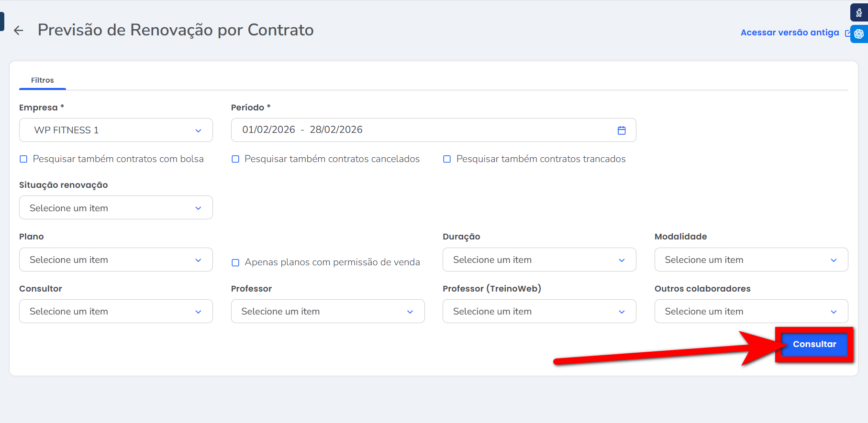Viewport: 868px width, 423px height.
Task: Select the Filtros tab
Action: tap(42, 80)
